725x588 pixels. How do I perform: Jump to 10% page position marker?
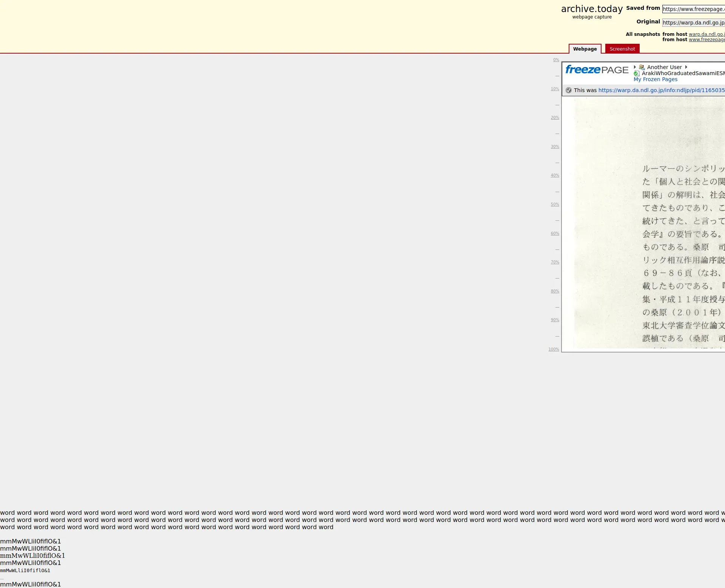tap(555, 89)
